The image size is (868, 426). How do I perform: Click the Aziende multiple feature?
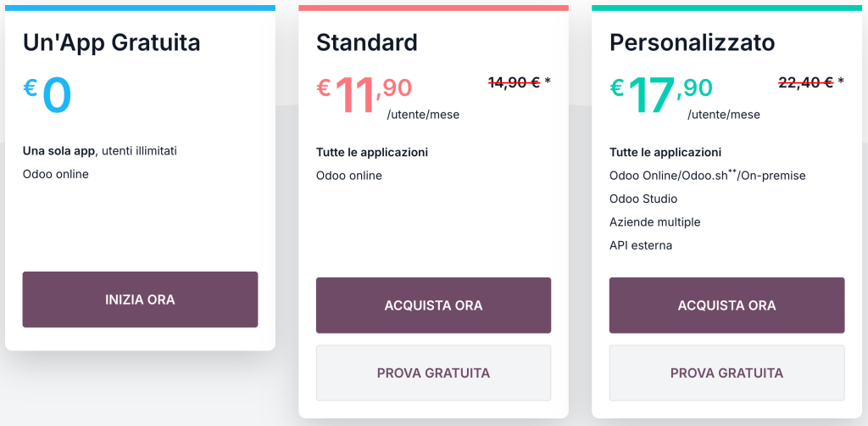[654, 222]
